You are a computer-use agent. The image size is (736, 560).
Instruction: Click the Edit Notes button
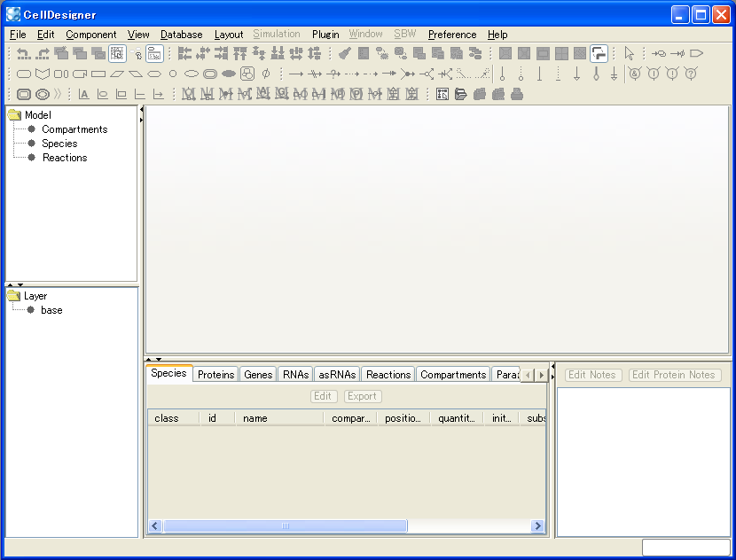click(593, 375)
